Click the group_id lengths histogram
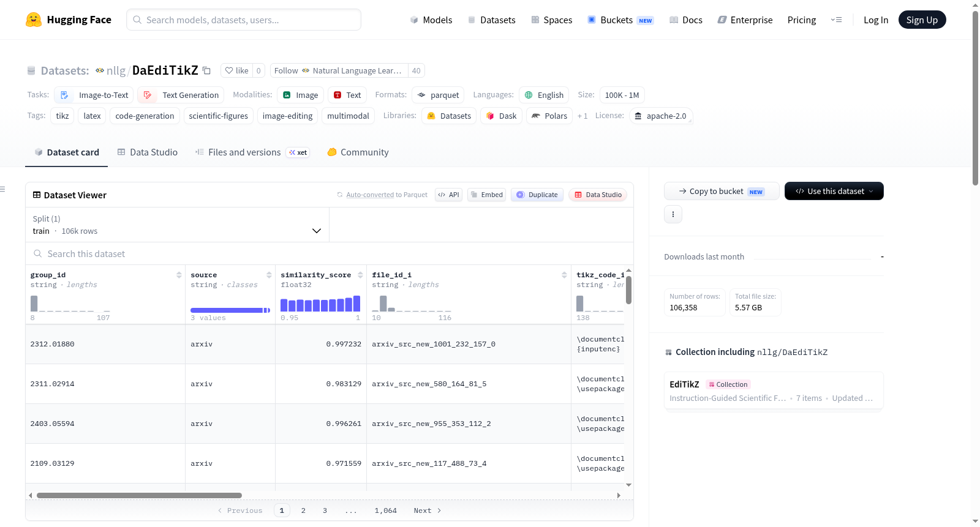The height and width of the screenshot is (527, 980). pyautogui.click(x=70, y=304)
